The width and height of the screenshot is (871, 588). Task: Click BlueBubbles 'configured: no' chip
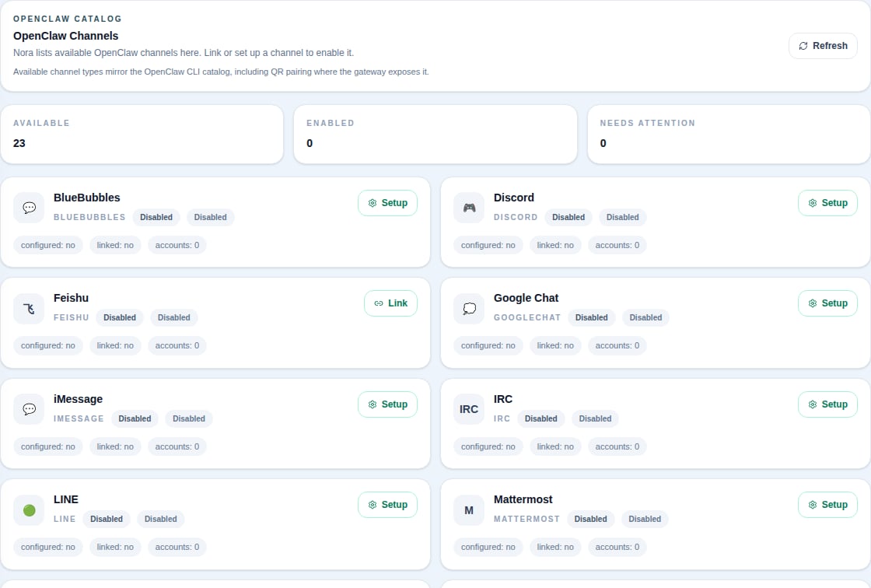coord(47,245)
